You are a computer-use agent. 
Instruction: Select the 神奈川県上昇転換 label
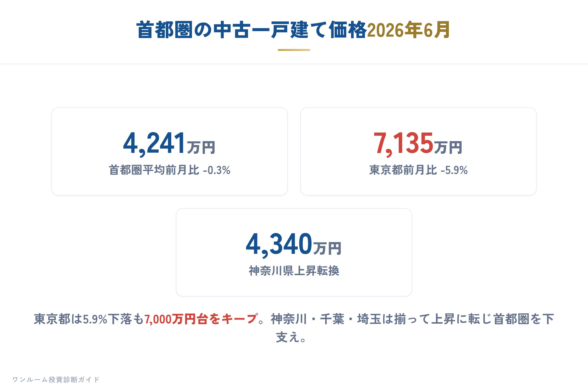(294, 271)
